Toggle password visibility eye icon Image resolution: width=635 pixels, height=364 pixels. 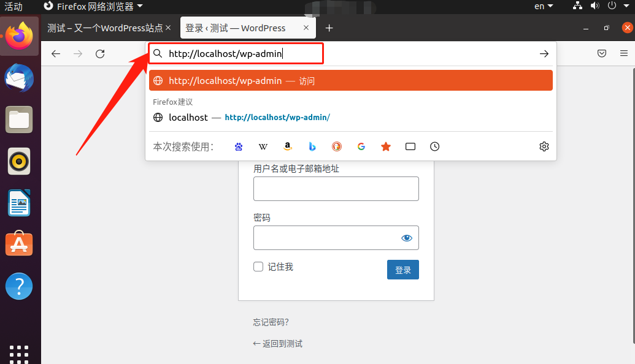click(x=407, y=238)
